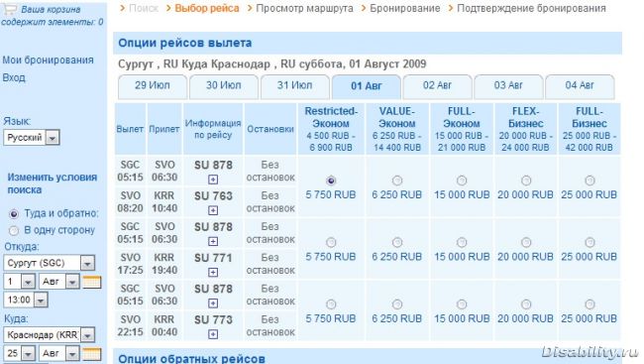
Task: Go back to the Поиск step
Action: point(144,8)
